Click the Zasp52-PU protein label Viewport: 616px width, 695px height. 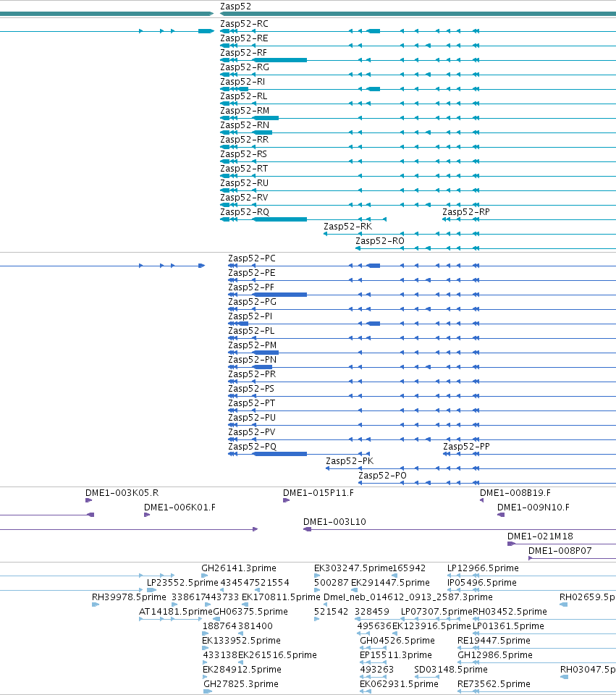pyautogui.click(x=252, y=418)
